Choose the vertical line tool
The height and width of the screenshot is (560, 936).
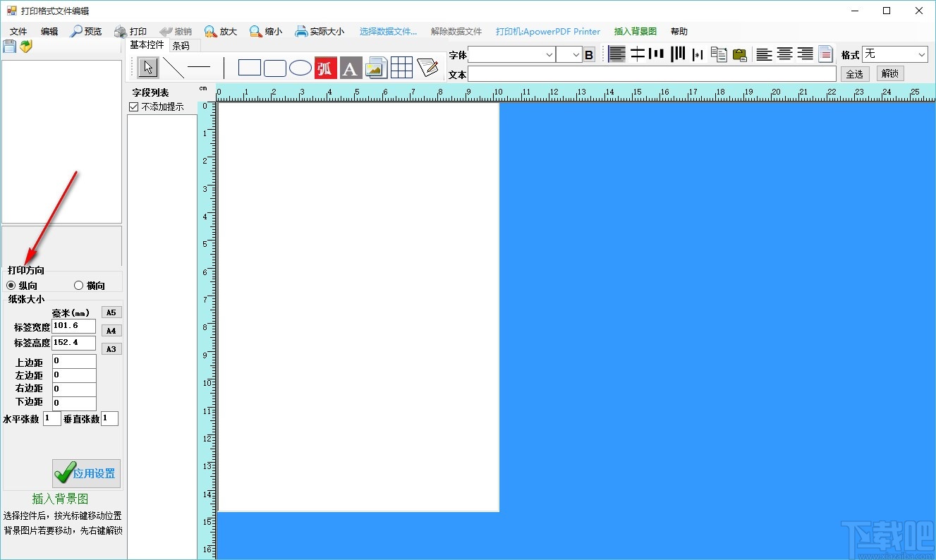point(224,68)
